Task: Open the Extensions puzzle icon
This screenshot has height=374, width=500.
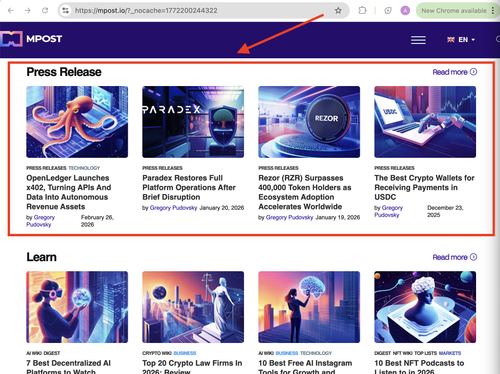Action: coord(362,11)
